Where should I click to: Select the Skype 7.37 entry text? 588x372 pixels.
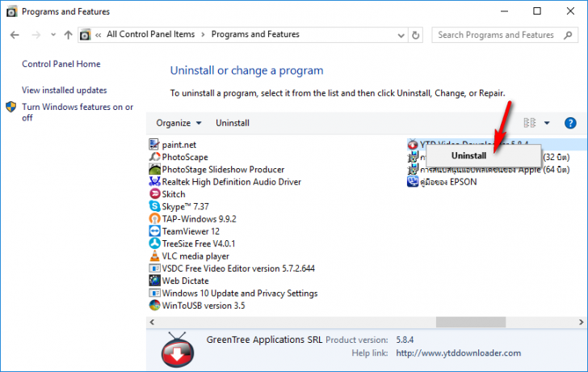185,206
